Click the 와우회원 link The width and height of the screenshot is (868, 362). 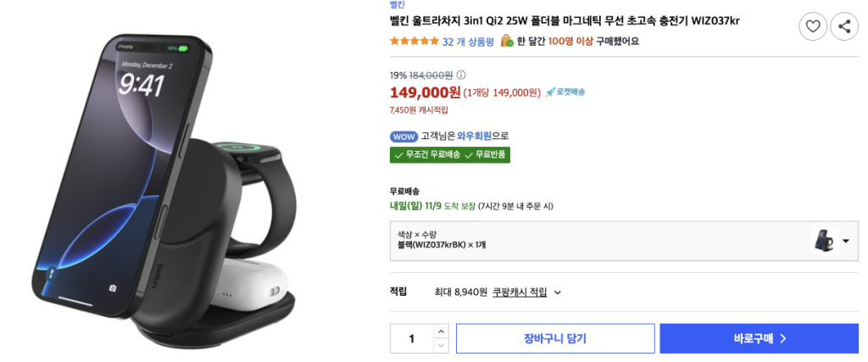click(476, 136)
